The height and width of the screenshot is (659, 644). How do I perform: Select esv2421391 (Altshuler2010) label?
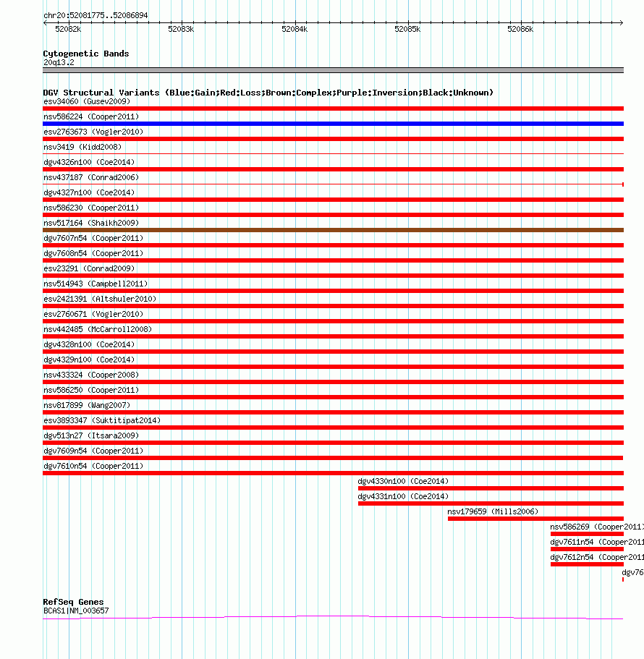[100, 299]
